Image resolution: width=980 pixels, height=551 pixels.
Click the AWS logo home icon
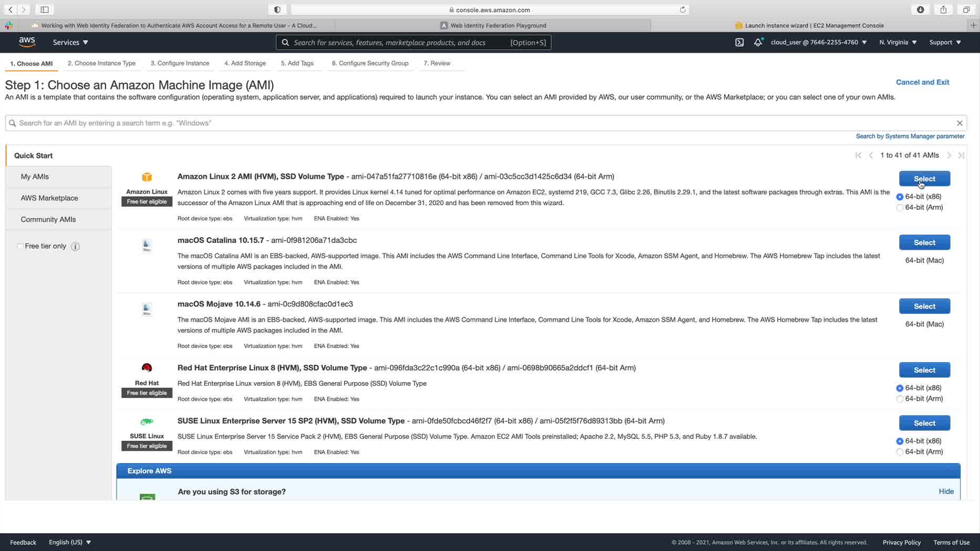coord(27,42)
